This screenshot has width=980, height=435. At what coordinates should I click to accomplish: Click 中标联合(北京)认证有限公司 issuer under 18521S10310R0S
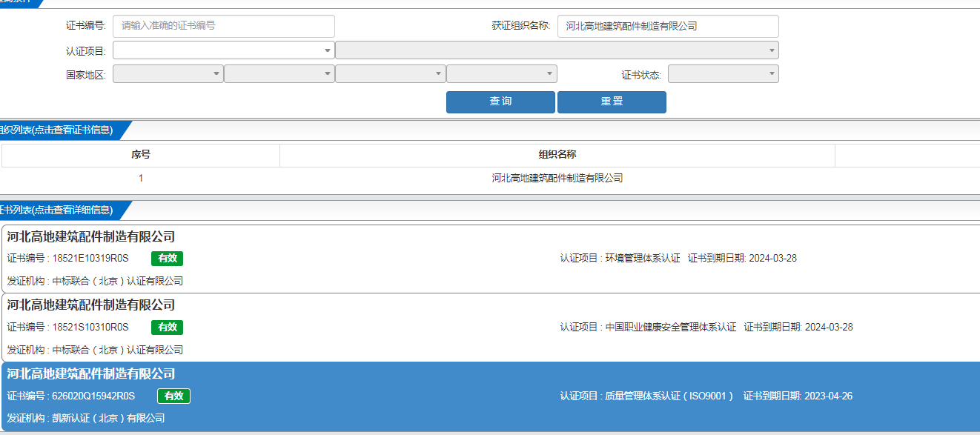pyautogui.click(x=118, y=350)
